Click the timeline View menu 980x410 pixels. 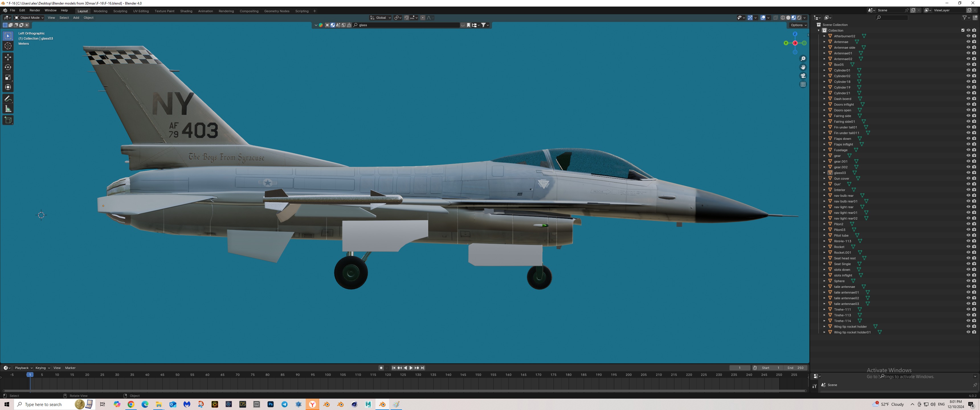pos(57,368)
